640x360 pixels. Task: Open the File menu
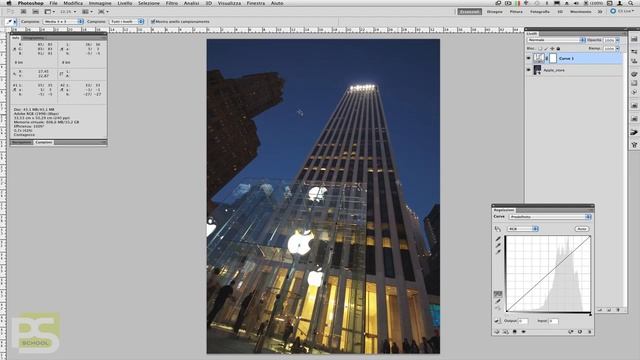(x=53, y=3)
